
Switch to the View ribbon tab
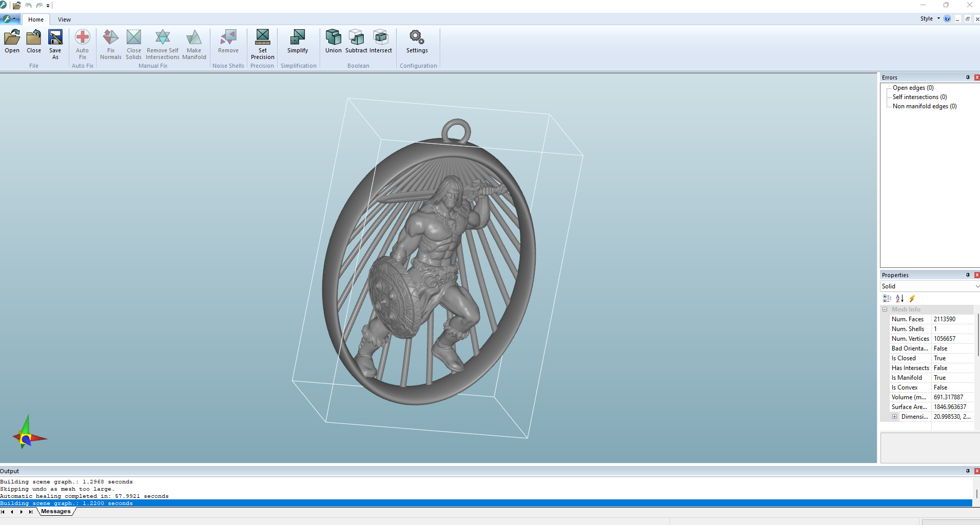pos(64,20)
